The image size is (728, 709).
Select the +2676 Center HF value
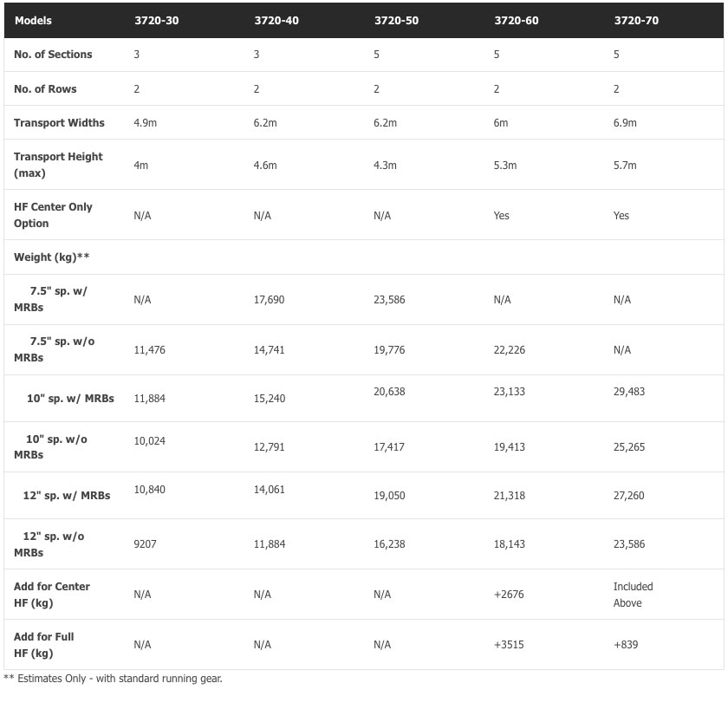click(509, 595)
